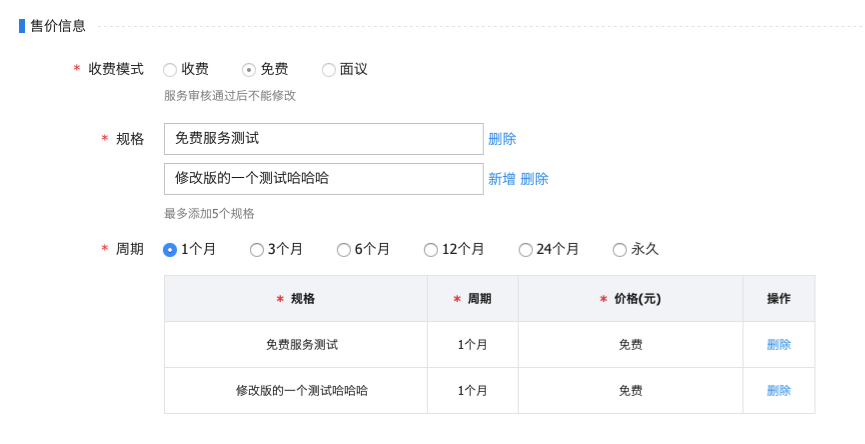
Task: Delete the 修改版的一个测试哈哈哈 specification input
Action: point(535,179)
